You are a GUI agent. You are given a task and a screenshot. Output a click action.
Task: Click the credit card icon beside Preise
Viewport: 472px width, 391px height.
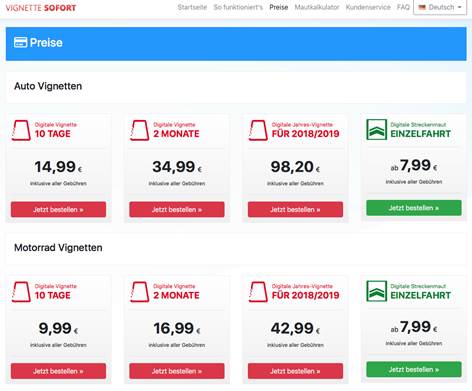pos(20,43)
